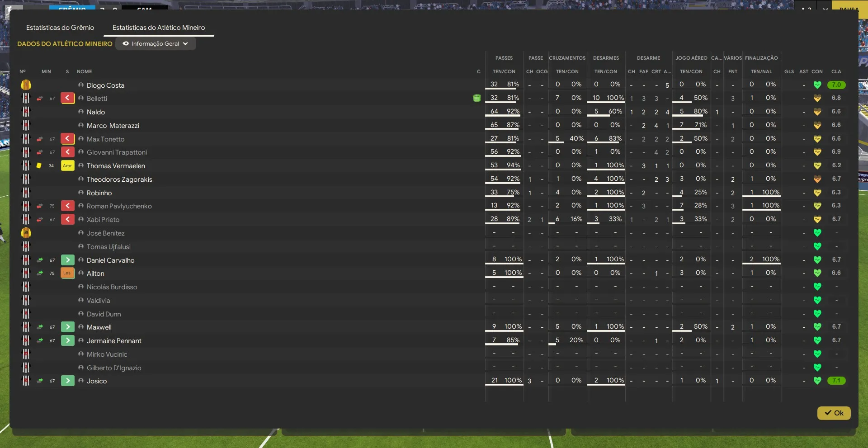Click Theodoros Zagorakis's orange condition heart
The image size is (868, 448).
(817, 179)
